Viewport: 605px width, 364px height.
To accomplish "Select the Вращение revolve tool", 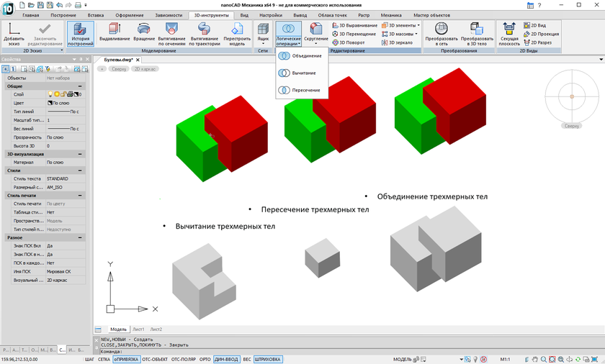I will (144, 29).
